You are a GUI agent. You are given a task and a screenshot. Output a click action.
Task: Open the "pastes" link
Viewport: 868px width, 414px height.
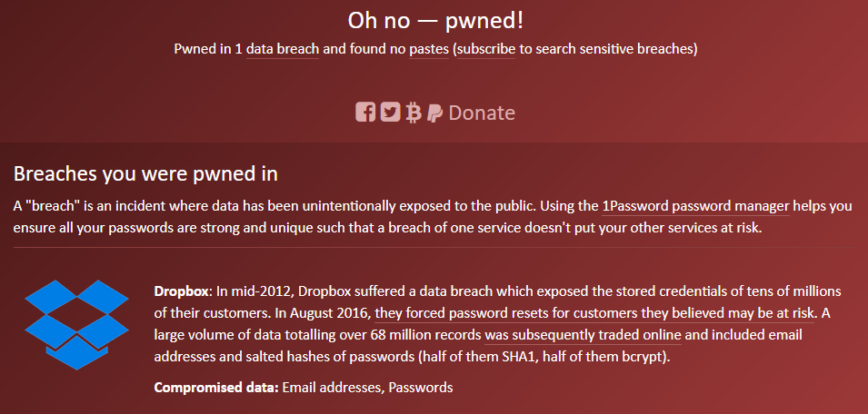[x=427, y=47]
